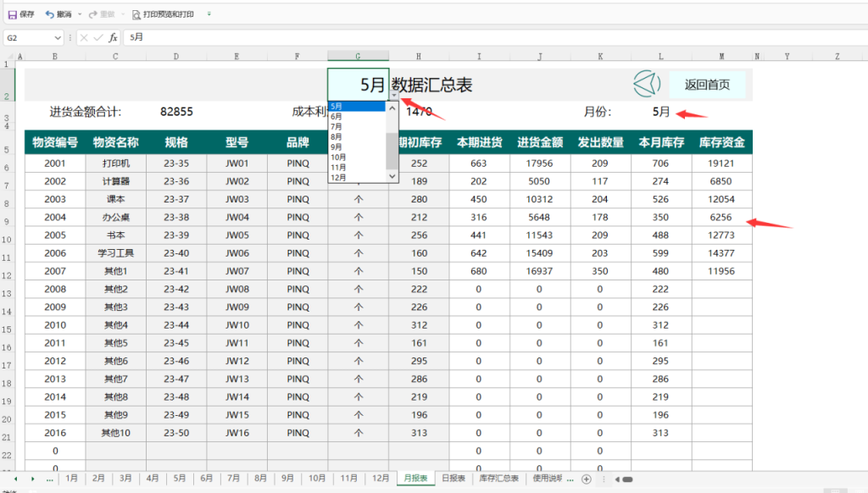Image resolution: width=868 pixels, height=493 pixels.
Task: Click cell showing 办公桌
Action: click(x=115, y=218)
